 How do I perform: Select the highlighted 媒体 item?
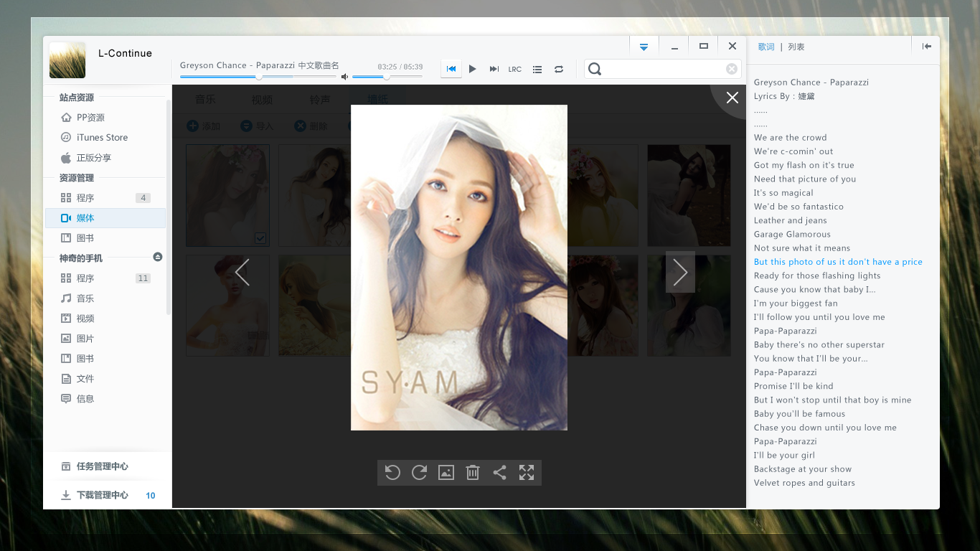(x=105, y=218)
